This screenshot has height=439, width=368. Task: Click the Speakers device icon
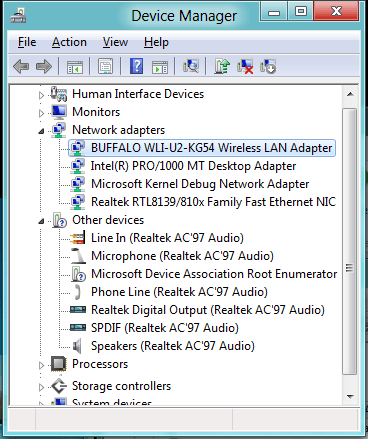pyautogui.click(x=77, y=346)
